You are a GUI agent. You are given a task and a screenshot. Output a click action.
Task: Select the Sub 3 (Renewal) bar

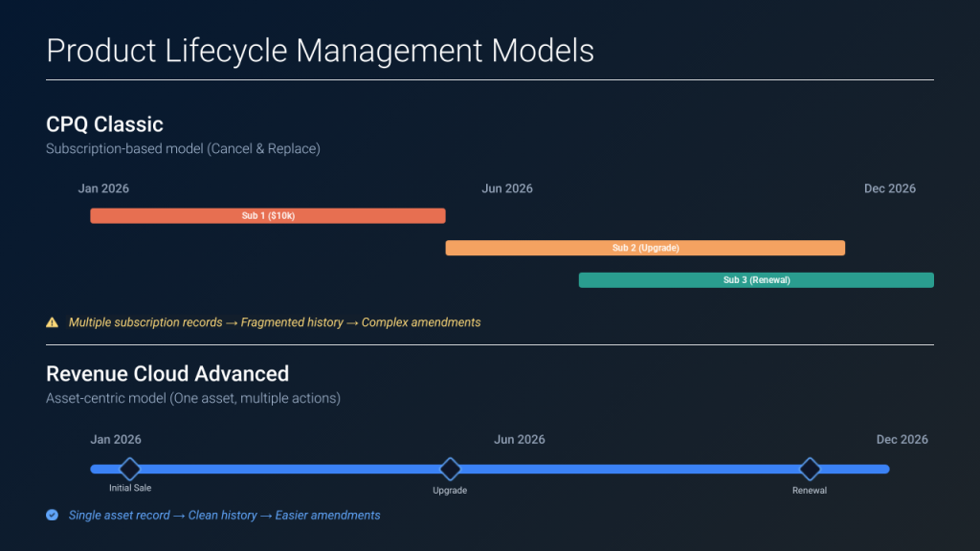(756, 280)
